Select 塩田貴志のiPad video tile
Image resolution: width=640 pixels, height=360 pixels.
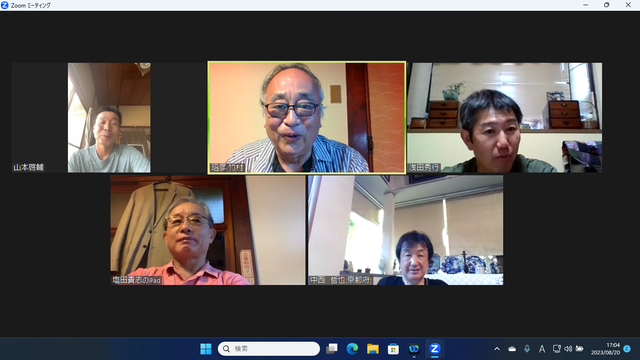point(208,230)
